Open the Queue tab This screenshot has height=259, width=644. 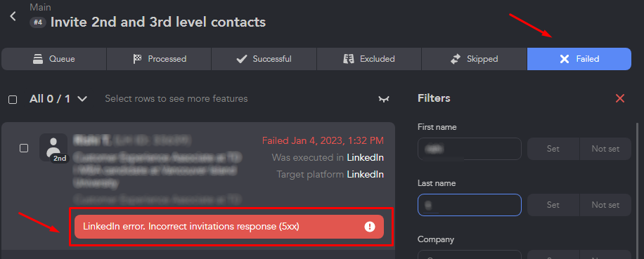54,59
